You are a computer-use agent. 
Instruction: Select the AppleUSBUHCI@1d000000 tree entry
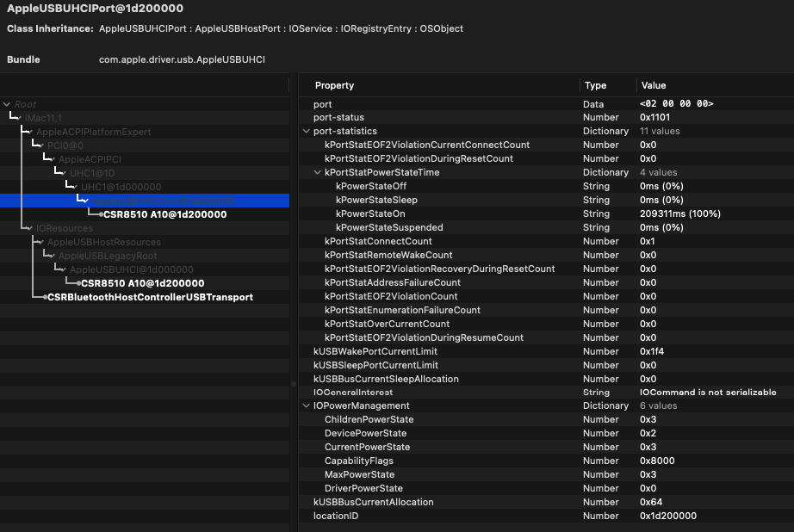pos(131,269)
